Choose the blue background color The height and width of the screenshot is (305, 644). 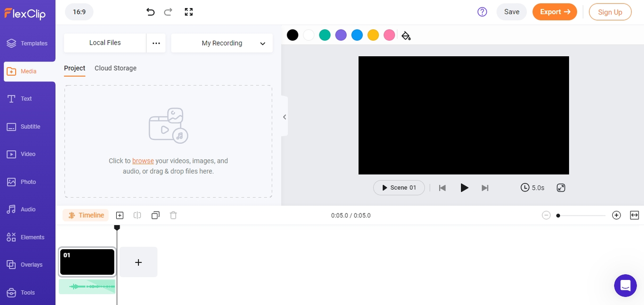(x=357, y=35)
